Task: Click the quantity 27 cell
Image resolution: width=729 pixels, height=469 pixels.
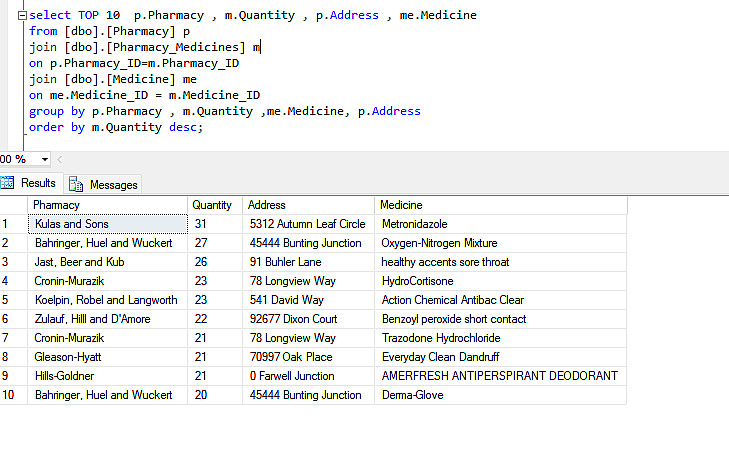Action: (201, 243)
